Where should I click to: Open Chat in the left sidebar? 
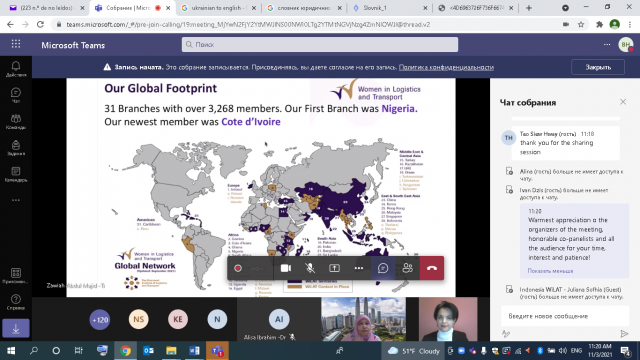[16, 95]
